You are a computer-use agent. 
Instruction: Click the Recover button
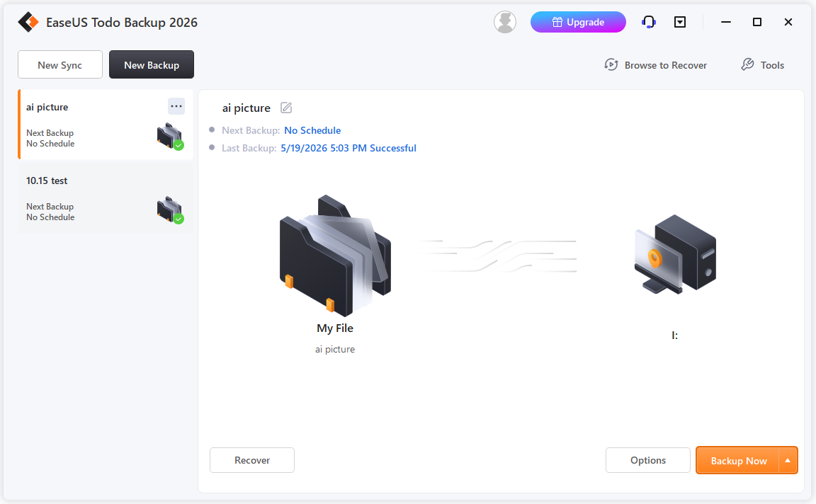coord(252,460)
